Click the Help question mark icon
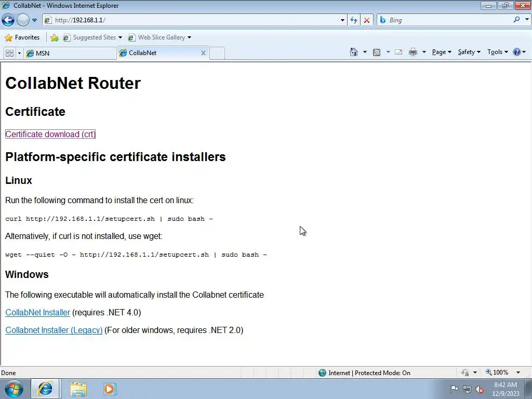The height and width of the screenshot is (399, 532). (x=517, y=52)
